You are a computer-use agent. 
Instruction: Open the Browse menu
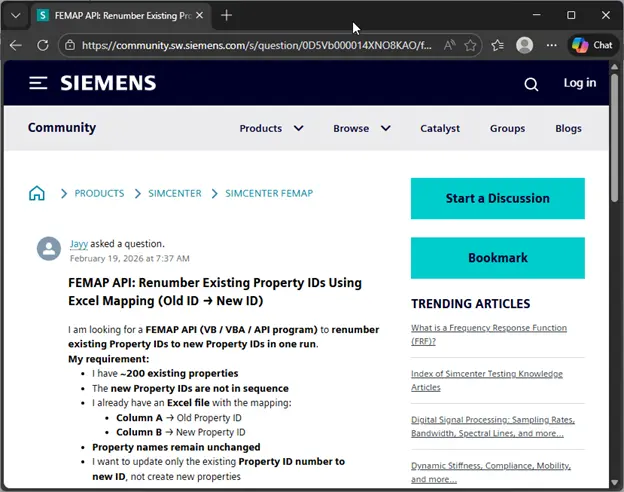tap(351, 129)
